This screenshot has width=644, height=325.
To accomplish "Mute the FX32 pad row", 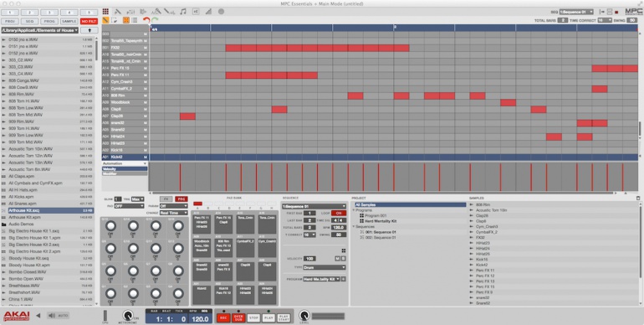I will pyautogui.click(x=146, y=48).
